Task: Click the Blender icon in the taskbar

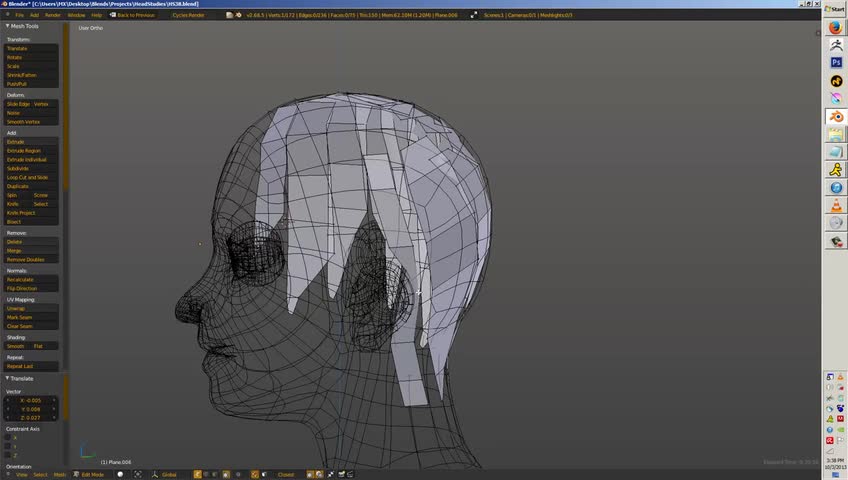Action: (x=836, y=116)
